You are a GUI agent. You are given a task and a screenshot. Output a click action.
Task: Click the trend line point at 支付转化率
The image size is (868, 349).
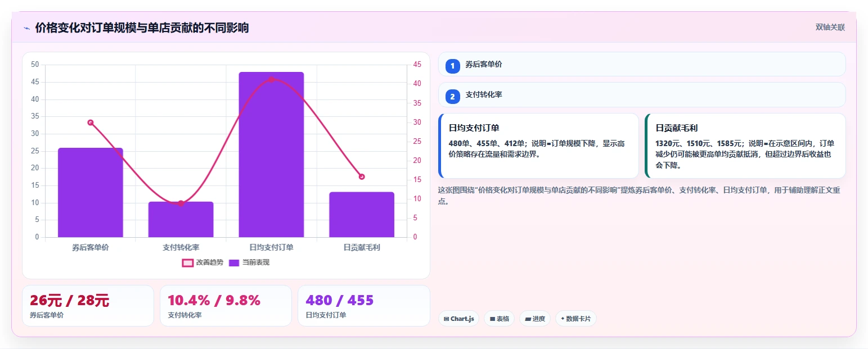tap(181, 203)
